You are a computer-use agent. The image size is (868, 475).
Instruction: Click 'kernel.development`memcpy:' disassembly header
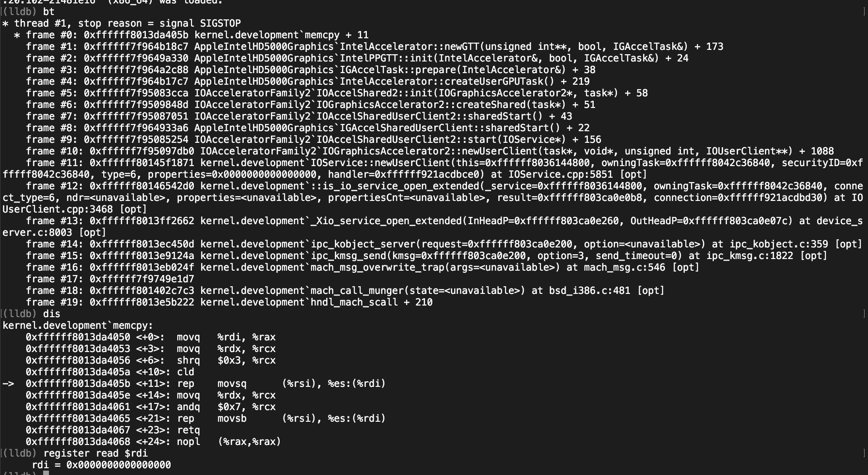(78, 325)
